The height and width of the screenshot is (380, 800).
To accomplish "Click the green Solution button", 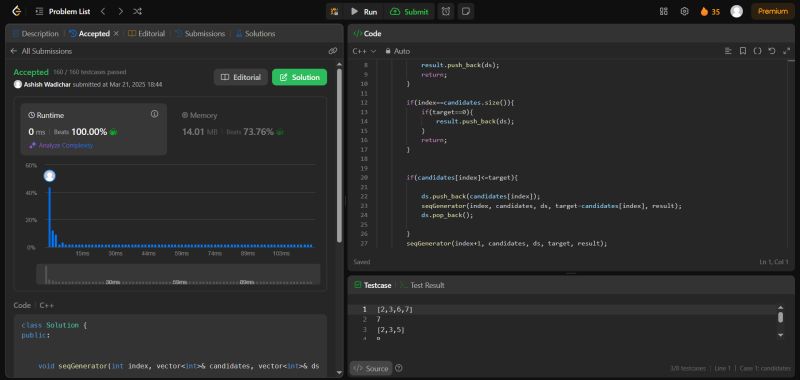I will pyautogui.click(x=299, y=78).
